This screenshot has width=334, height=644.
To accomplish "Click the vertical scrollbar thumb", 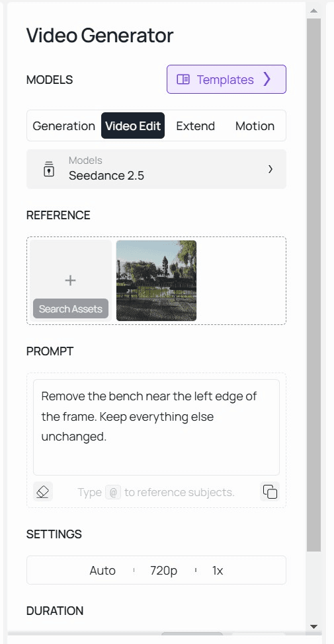I will (314, 285).
